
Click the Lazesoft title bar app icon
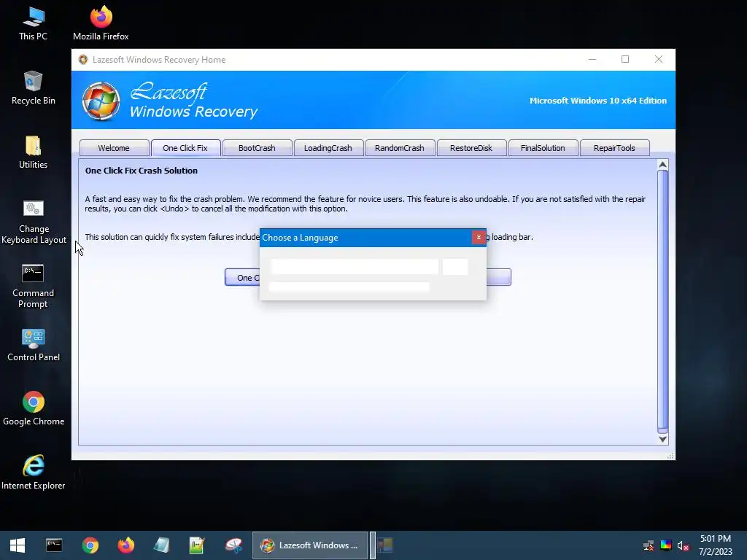click(x=83, y=60)
